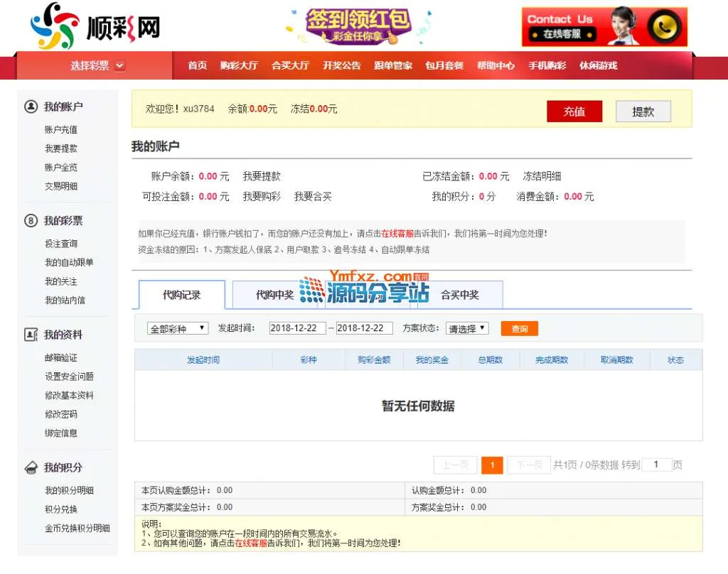The height and width of the screenshot is (574, 728).
Task: Open the 全部彩种 lottery type dropdown
Action: coord(178,328)
